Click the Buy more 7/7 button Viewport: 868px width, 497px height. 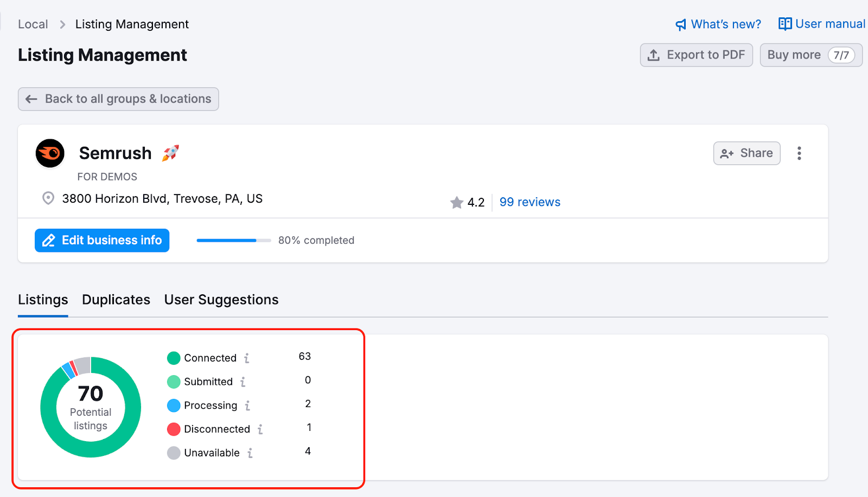point(810,55)
